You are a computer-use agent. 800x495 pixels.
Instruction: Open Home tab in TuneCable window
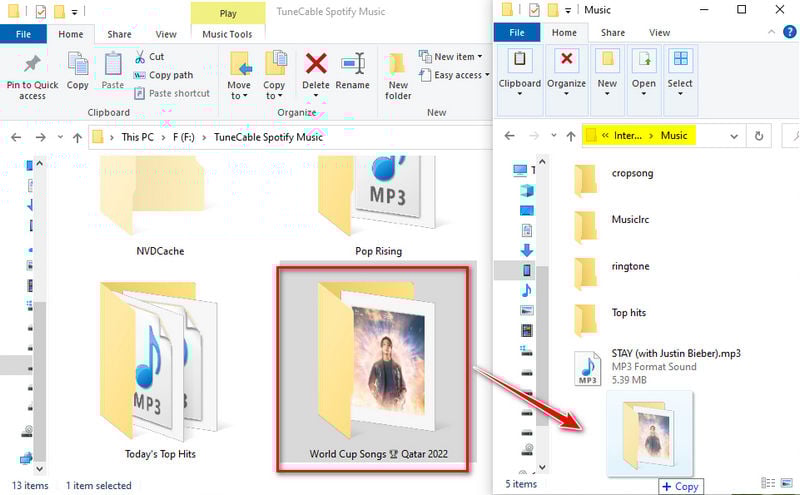tap(70, 34)
